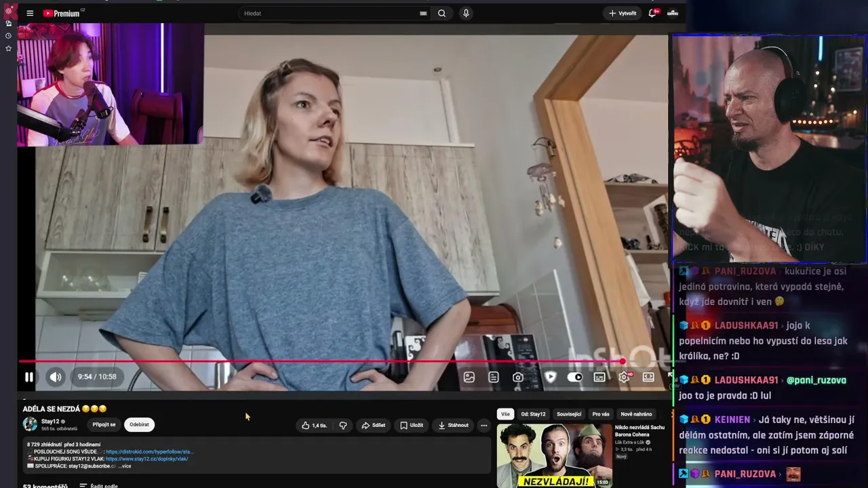Image resolution: width=868 pixels, height=488 pixels.
Task: Like the video with 1,4 tis.
Action: click(x=314, y=426)
